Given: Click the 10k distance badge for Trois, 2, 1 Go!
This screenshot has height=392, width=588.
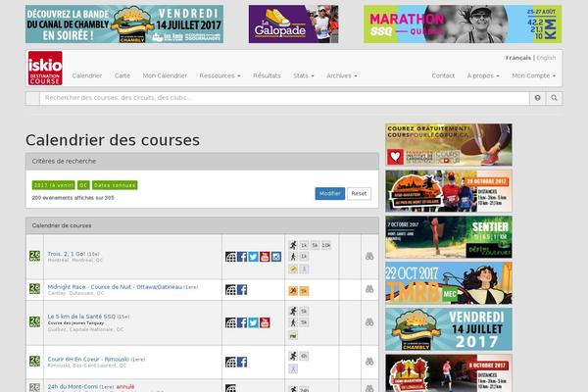Looking at the screenshot, I should pyautogui.click(x=326, y=245).
